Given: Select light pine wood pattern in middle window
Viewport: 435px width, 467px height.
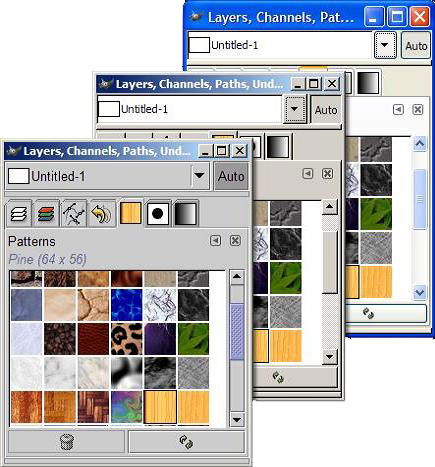Looking at the screenshot, I should coord(286,346).
